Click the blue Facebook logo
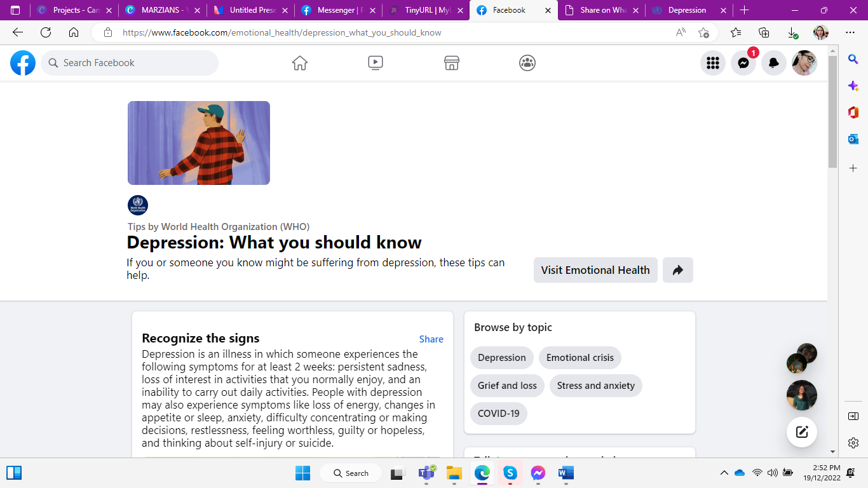Screen dimensions: 868x488 click(23, 63)
